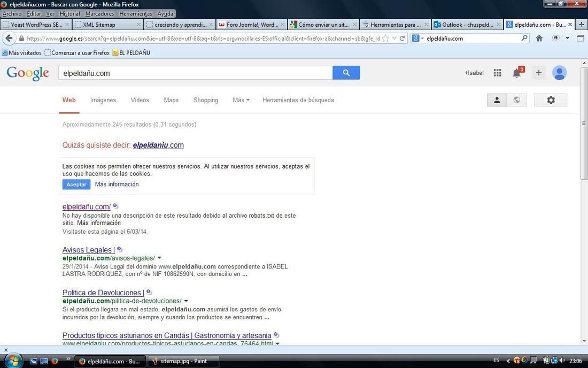Close the find bar with X icon

click(6, 350)
